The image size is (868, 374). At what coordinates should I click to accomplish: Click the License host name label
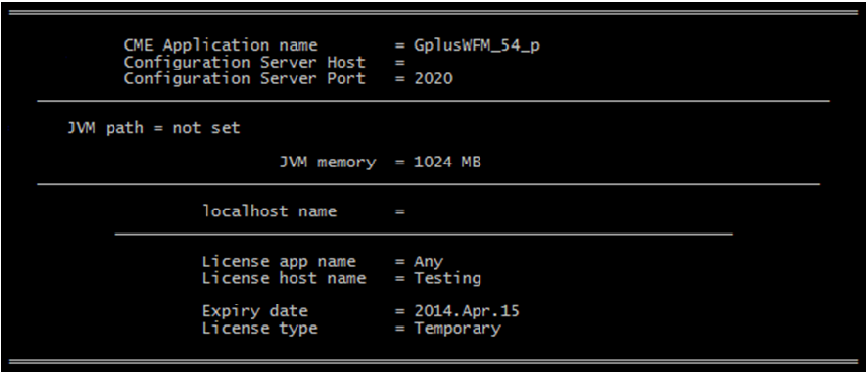pyautogui.click(x=284, y=278)
